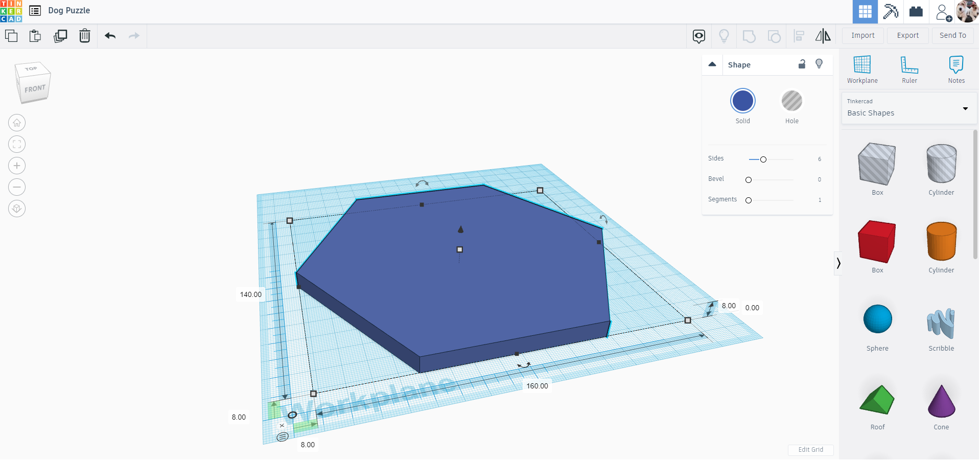Set the shape to Hole
Viewport: 980px width, 461px height.
tap(792, 101)
